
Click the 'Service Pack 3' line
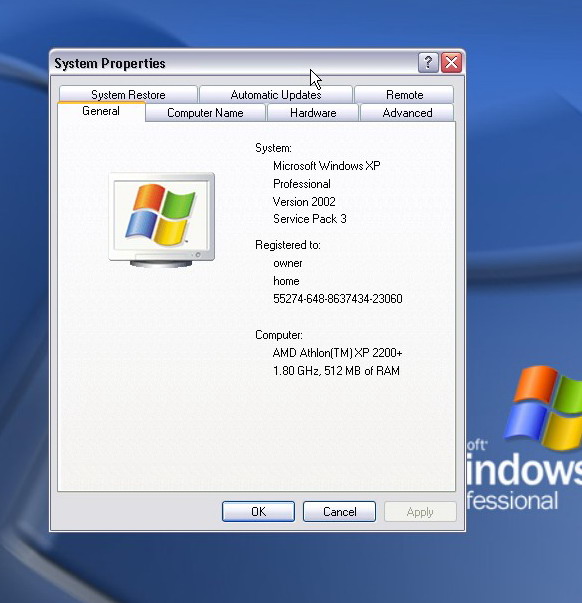[x=310, y=219]
